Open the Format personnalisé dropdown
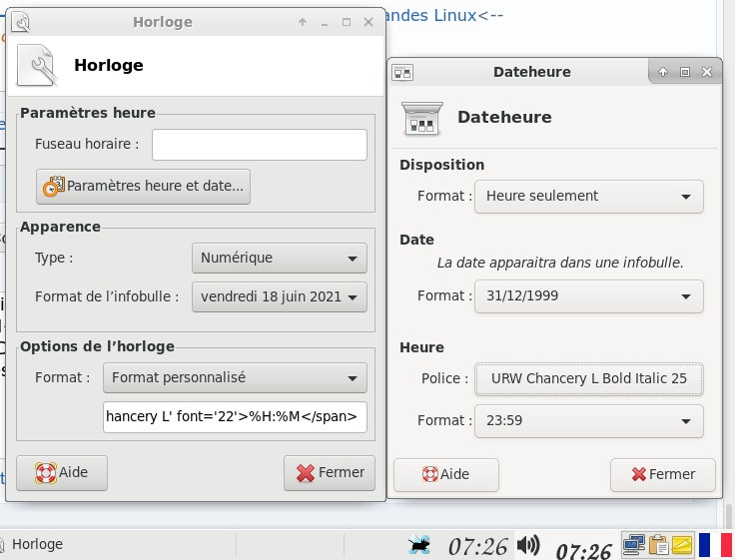 click(235, 377)
